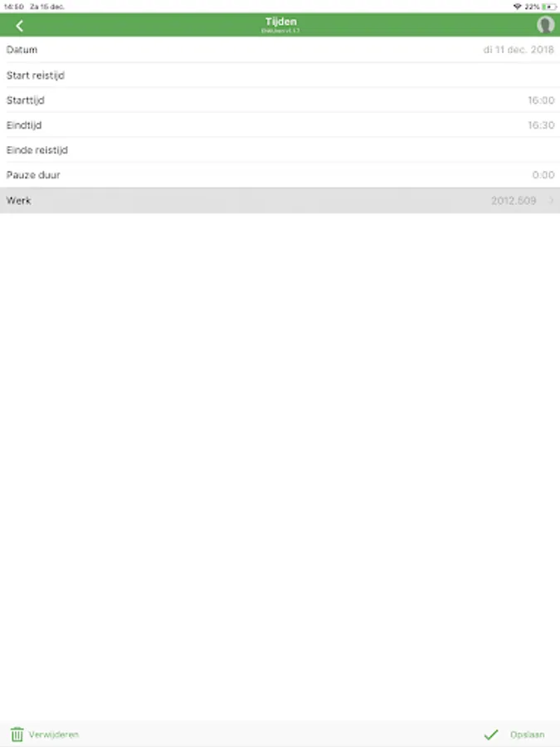Viewport: 560px width, 747px height.
Task: Tap the Datum row label
Action: pyautogui.click(x=22, y=50)
